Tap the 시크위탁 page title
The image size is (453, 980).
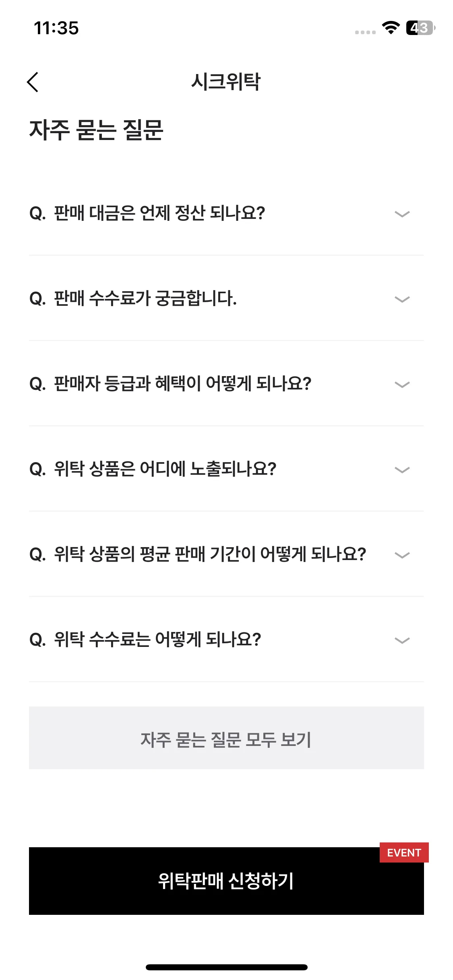click(x=226, y=82)
